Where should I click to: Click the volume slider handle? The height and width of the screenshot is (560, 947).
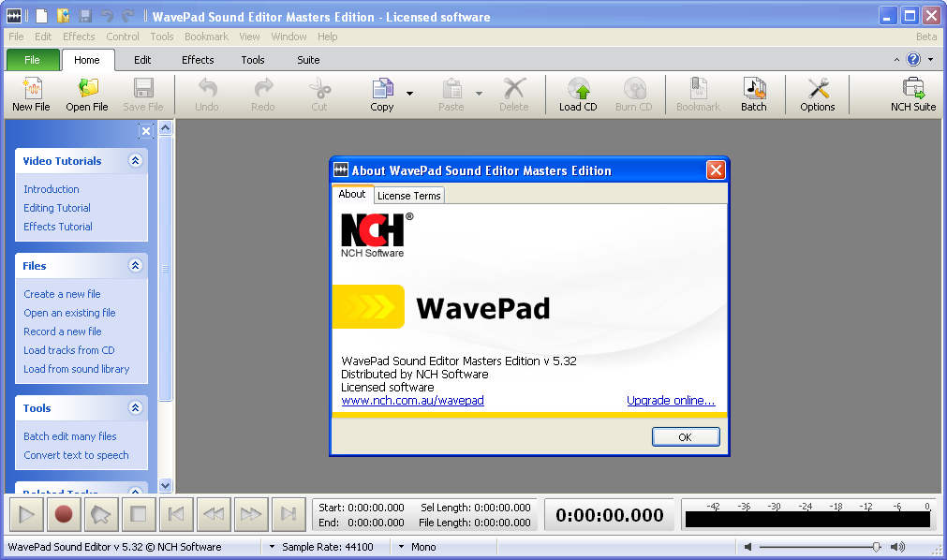(x=877, y=547)
